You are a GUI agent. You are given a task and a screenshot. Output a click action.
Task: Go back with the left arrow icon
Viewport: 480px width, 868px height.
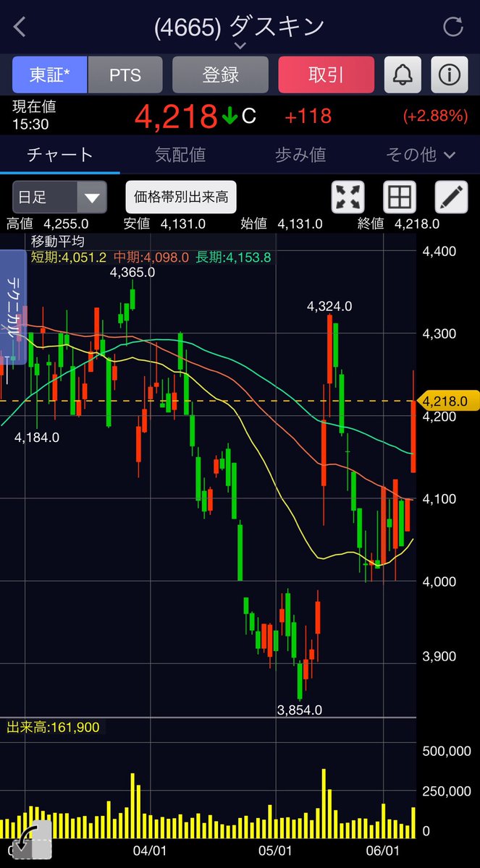tap(20, 27)
